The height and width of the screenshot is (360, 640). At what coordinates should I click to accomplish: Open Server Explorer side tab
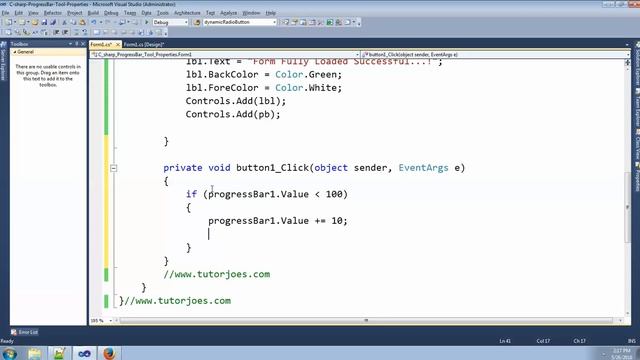pyautogui.click(x=3, y=61)
